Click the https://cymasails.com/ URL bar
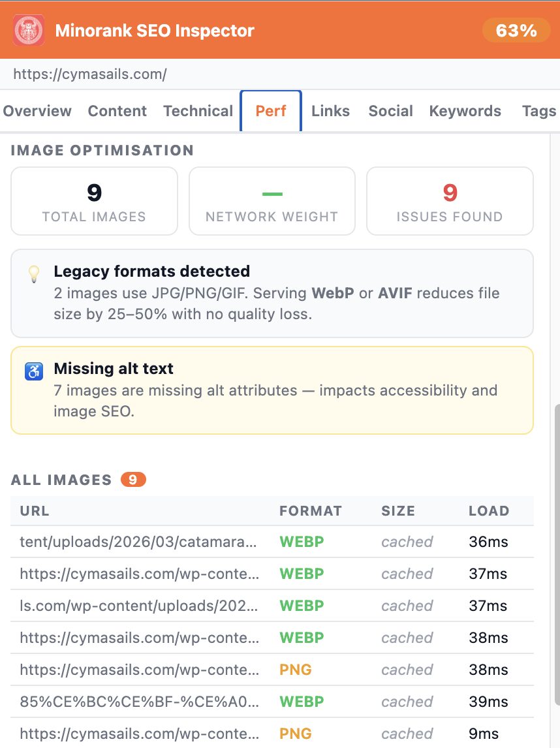This screenshot has width=560, height=748. (280, 74)
